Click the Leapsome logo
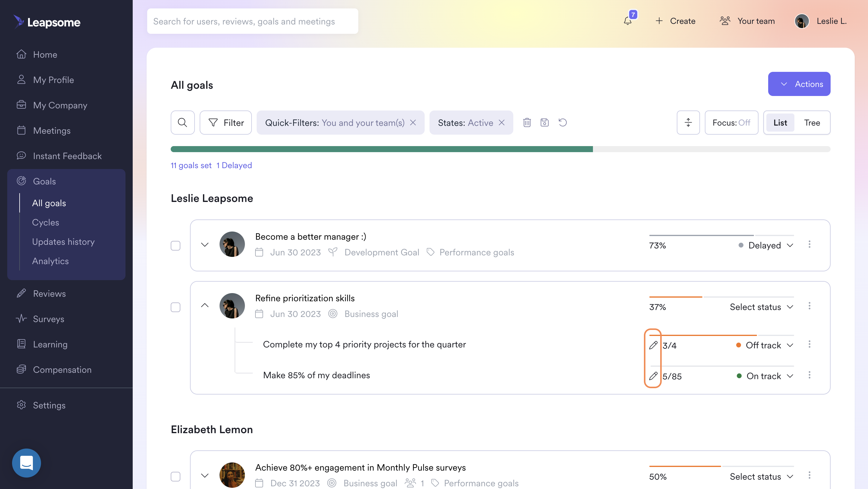Screen dimensions: 868x489 pyautogui.click(x=47, y=22)
